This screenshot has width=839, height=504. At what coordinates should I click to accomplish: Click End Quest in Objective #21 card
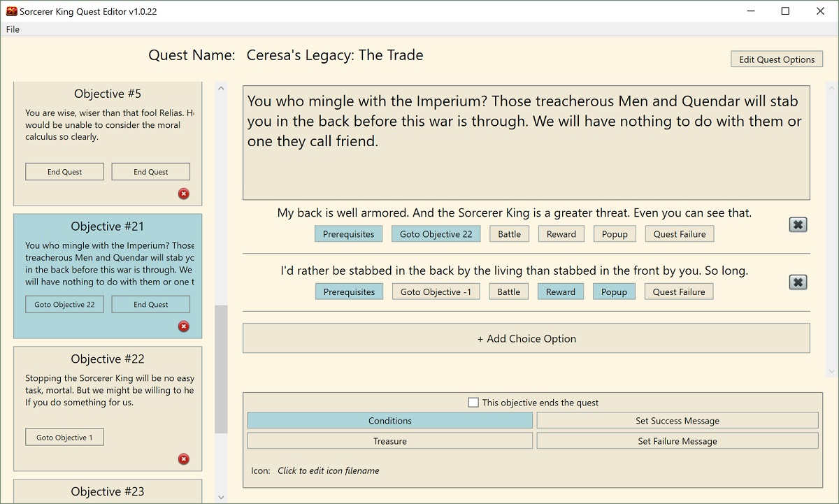pyautogui.click(x=151, y=305)
